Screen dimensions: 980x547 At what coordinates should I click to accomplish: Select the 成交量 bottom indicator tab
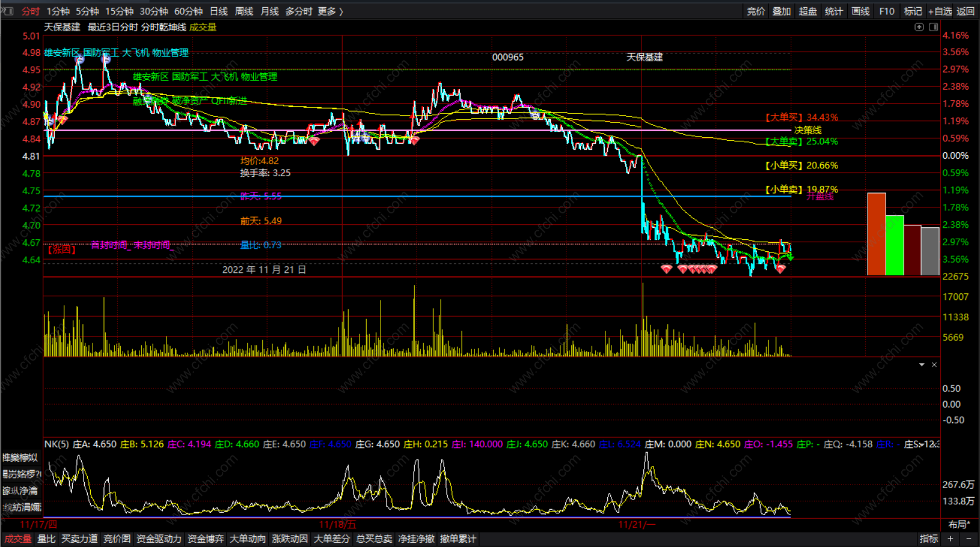click(x=18, y=539)
